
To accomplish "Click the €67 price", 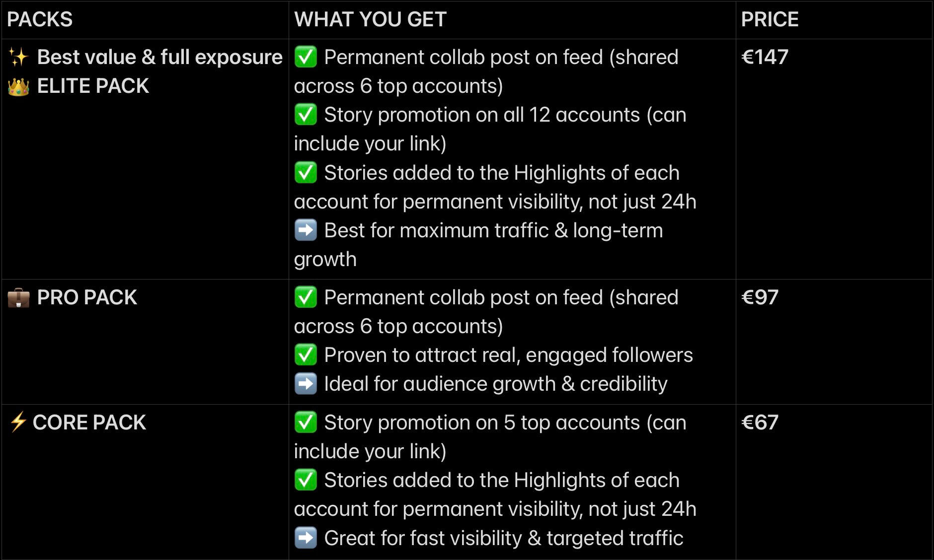I will click(x=760, y=422).
